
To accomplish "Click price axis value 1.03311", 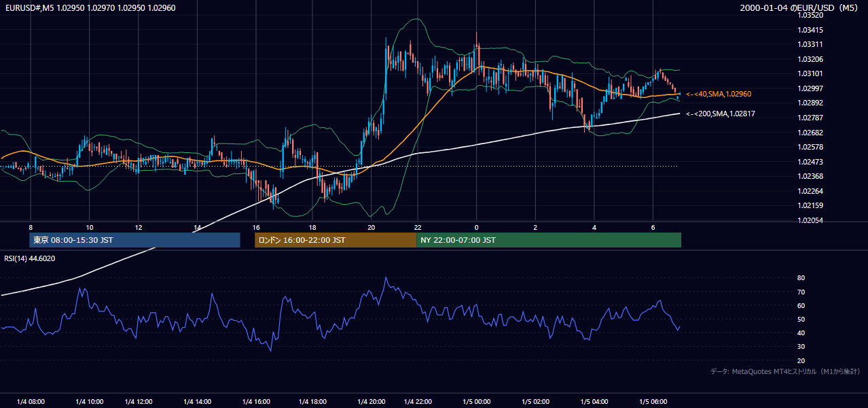I will 811,44.
